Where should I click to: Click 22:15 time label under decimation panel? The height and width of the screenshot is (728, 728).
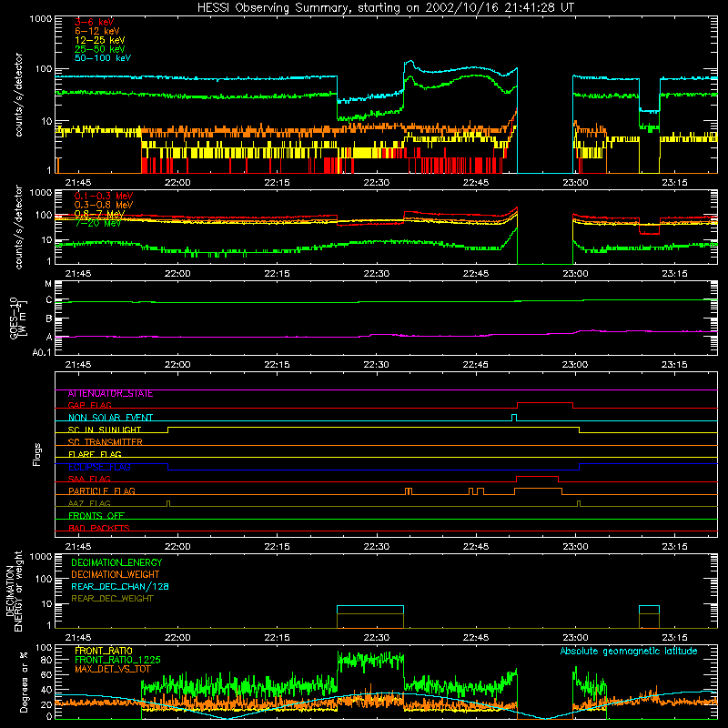coord(277,638)
